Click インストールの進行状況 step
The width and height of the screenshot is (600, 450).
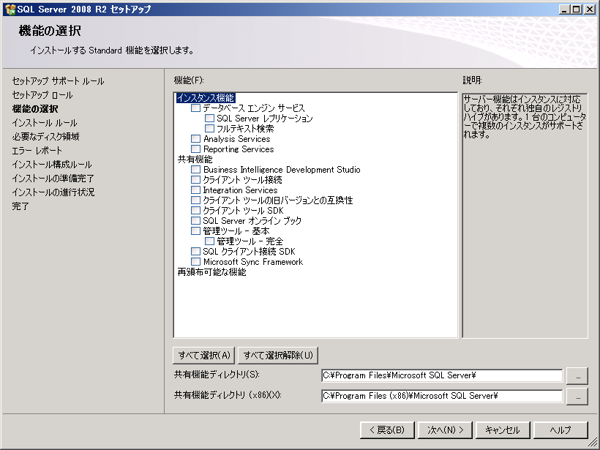tap(53, 192)
